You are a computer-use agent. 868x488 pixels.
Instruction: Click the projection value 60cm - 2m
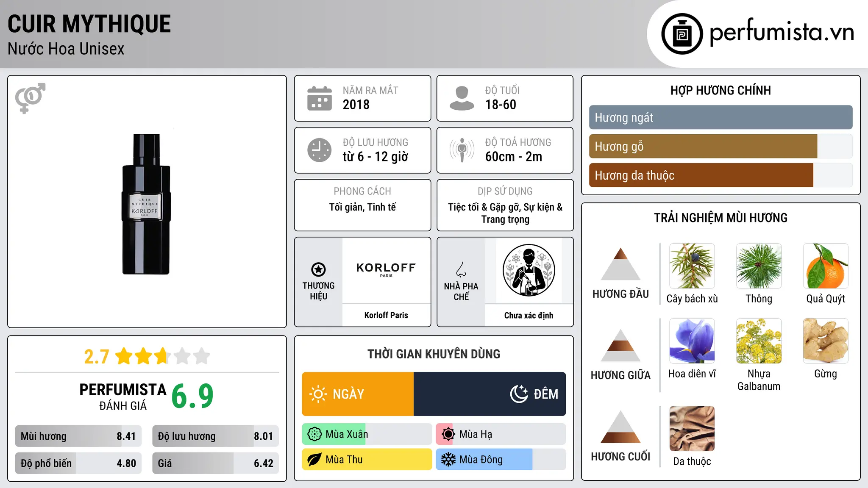[514, 157]
